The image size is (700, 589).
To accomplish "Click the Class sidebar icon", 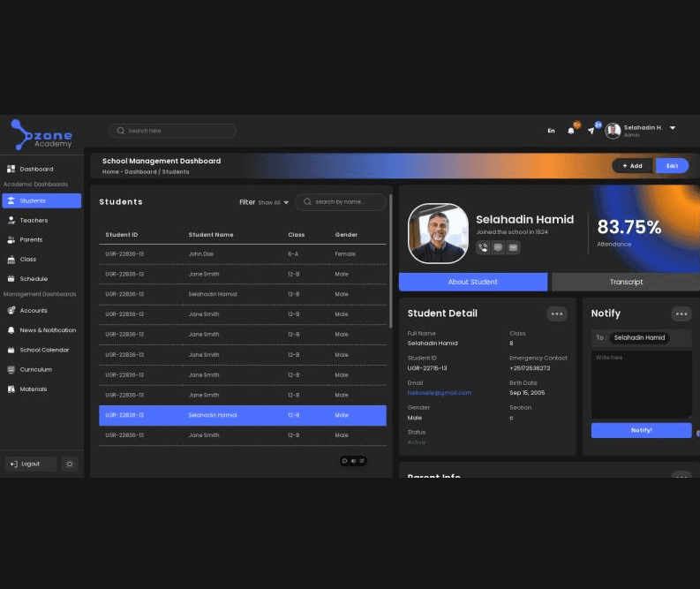I will click(11, 260).
